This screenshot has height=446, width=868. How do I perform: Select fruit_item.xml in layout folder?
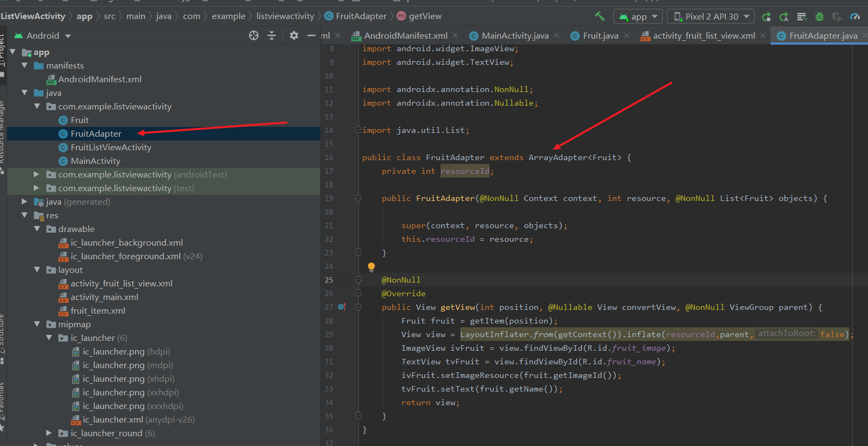(97, 311)
